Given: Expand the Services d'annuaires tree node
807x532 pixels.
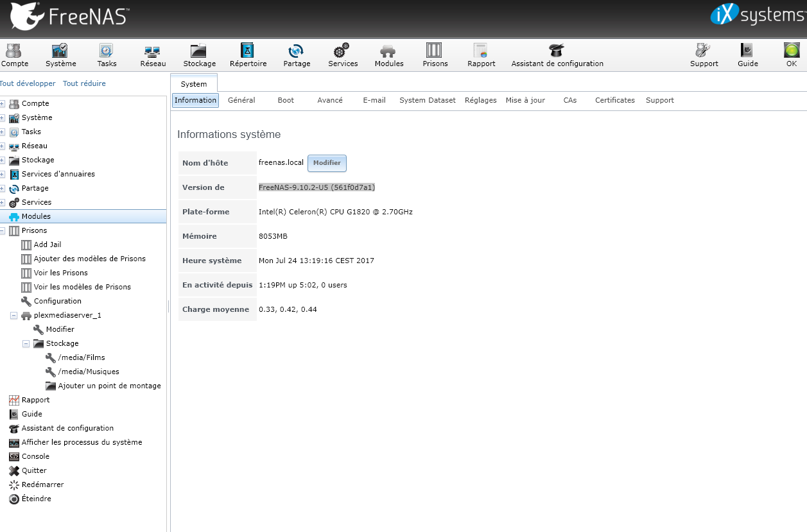Looking at the screenshot, I should (3, 174).
